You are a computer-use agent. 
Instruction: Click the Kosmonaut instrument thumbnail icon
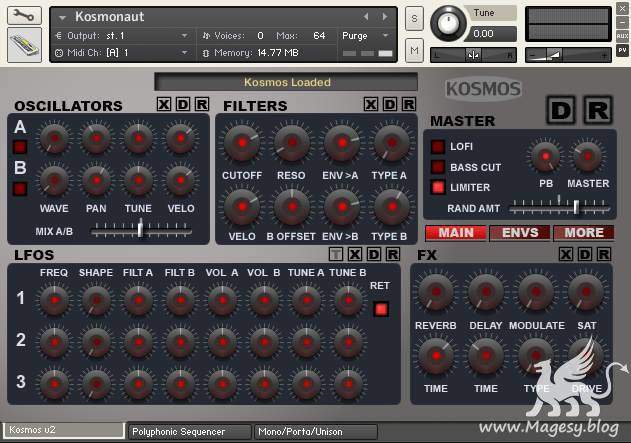point(25,45)
